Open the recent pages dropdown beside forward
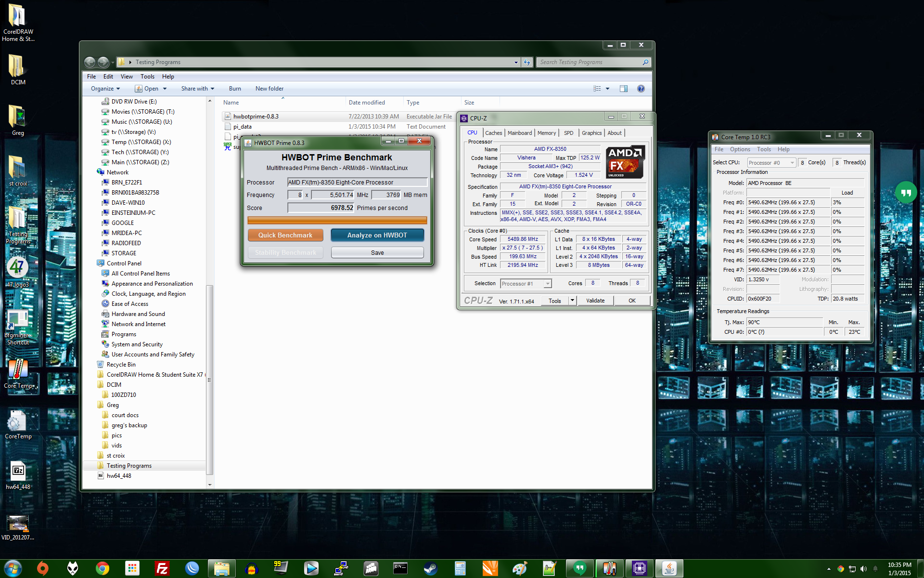The height and width of the screenshot is (578, 924). tap(113, 63)
